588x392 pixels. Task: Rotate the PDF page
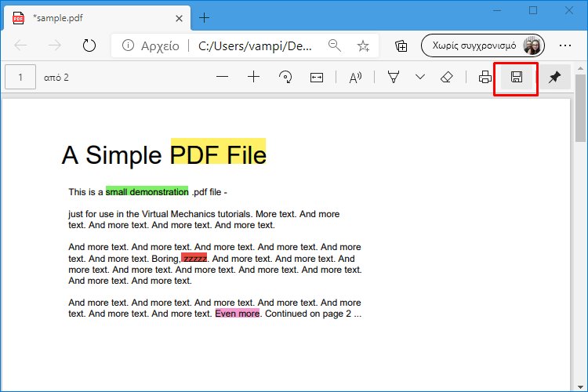pos(285,77)
